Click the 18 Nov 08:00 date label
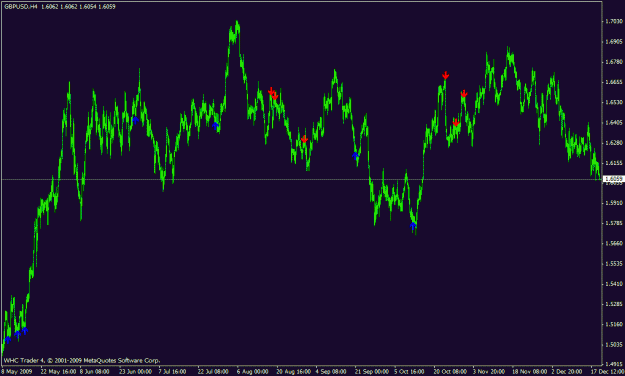Image resolution: width=625 pixels, height=376 pixels. (x=529, y=372)
